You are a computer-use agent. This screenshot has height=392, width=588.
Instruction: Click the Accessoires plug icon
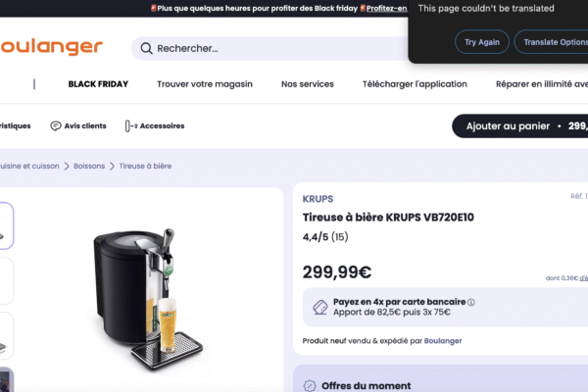click(x=129, y=126)
